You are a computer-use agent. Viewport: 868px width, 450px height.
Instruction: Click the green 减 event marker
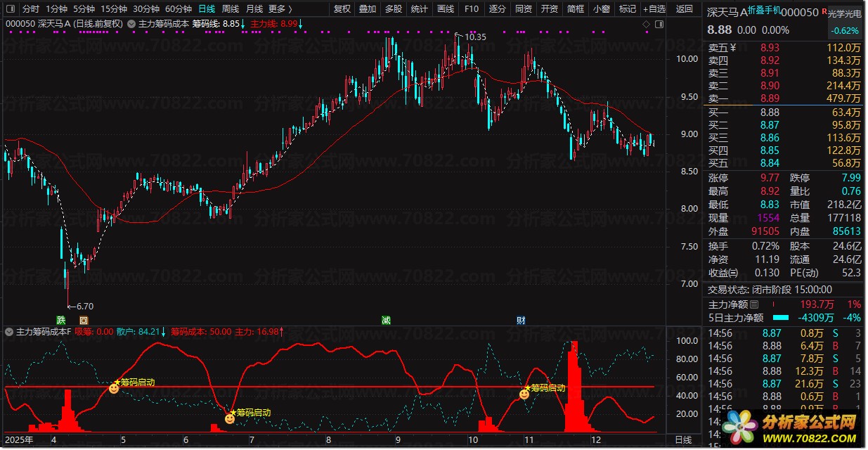(386, 321)
